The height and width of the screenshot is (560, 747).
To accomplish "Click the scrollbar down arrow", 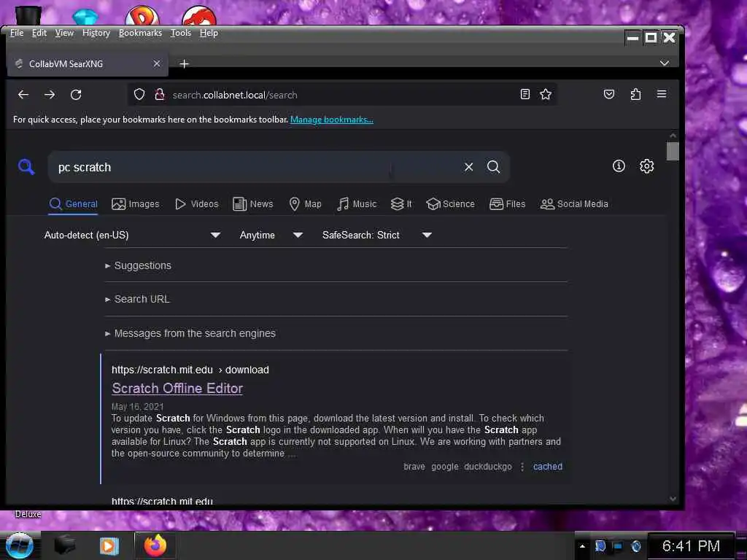I will pyautogui.click(x=673, y=499).
